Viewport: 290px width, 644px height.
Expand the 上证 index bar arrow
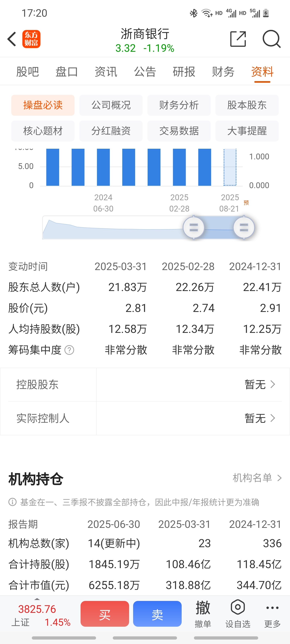click(x=37, y=599)
